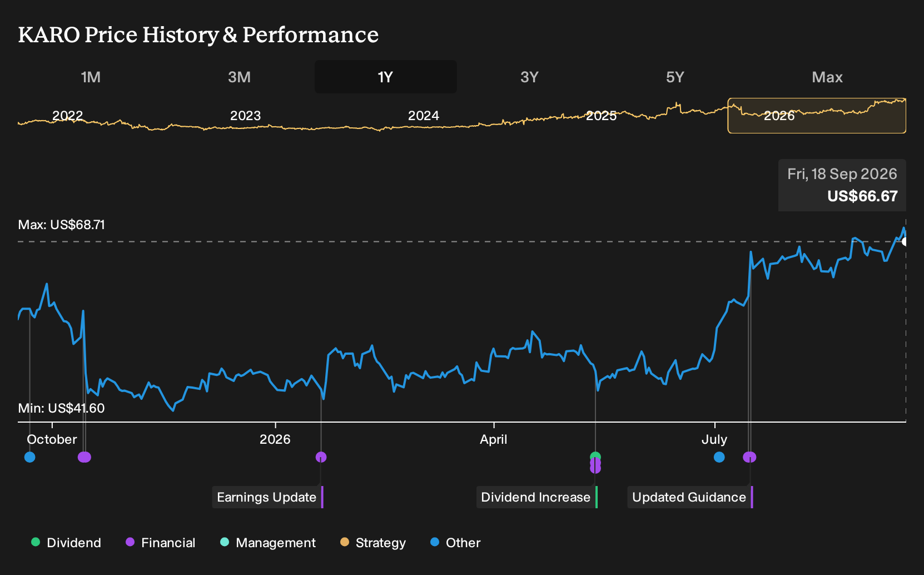The height and width of the screenshot is (575, 924).
Task: Switch chart to 3Y range
Action: (529, 77)
